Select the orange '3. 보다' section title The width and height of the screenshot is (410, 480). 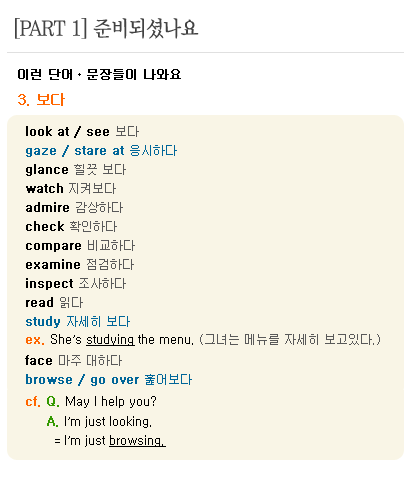click(41, 100)
